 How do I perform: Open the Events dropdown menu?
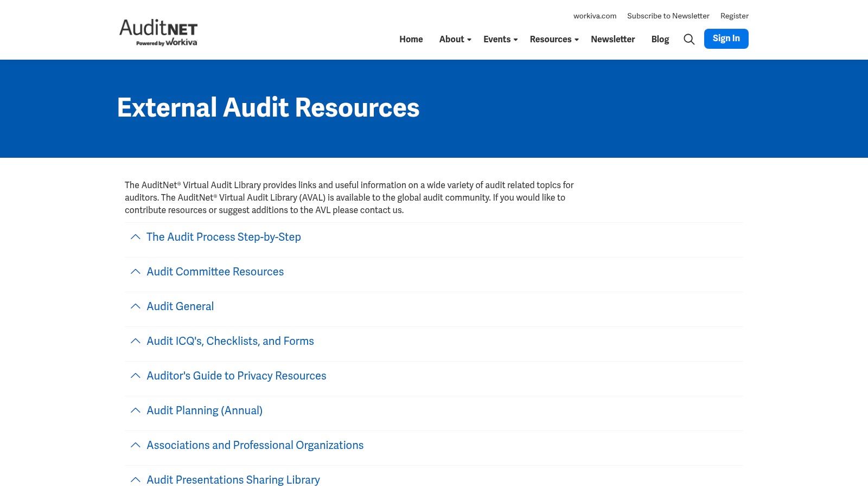(x=499, y=39)
